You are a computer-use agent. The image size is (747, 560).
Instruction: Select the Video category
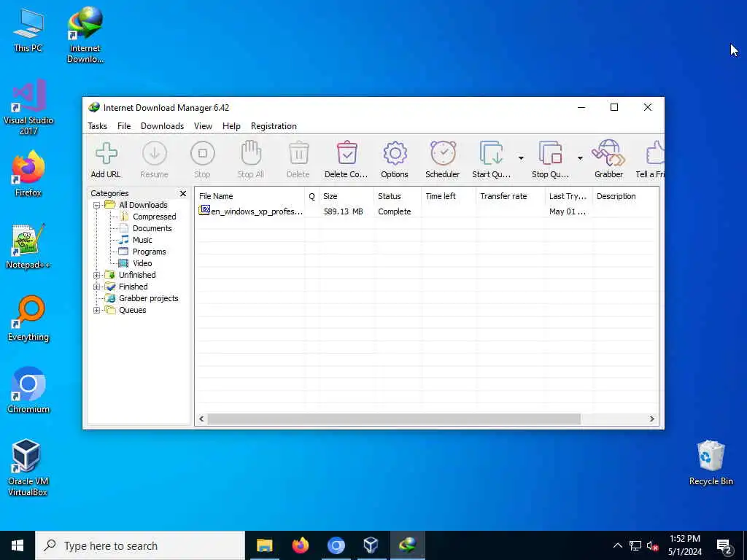click(x=142, y=263)
